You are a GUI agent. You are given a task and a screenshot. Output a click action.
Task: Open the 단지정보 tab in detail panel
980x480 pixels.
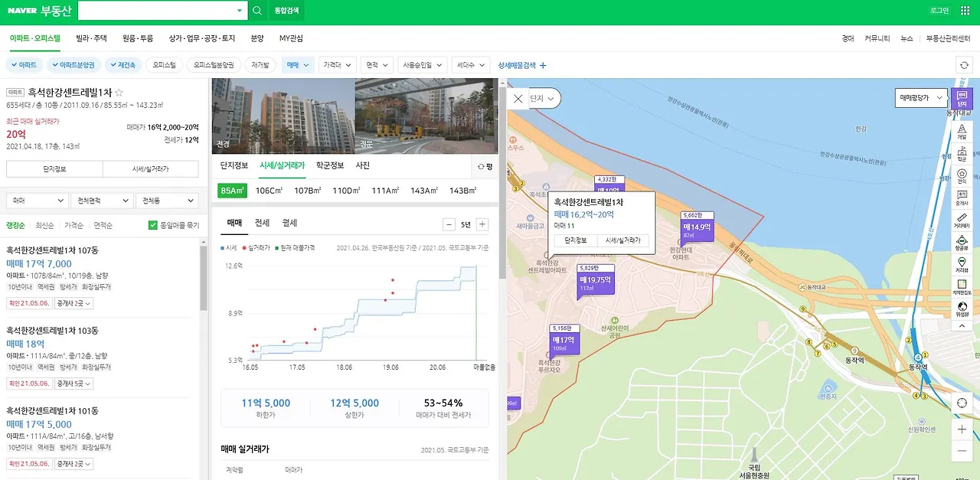[x=234, y=165]
